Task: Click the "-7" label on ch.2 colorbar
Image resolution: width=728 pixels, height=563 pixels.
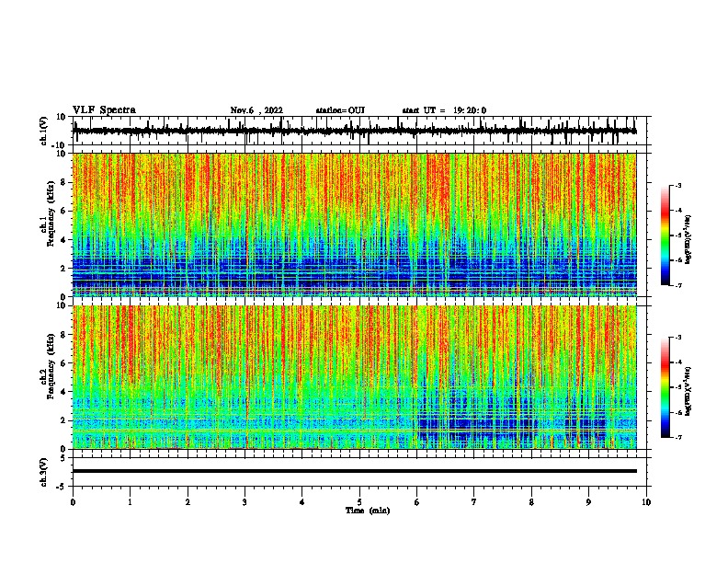Action: [677, 437]
